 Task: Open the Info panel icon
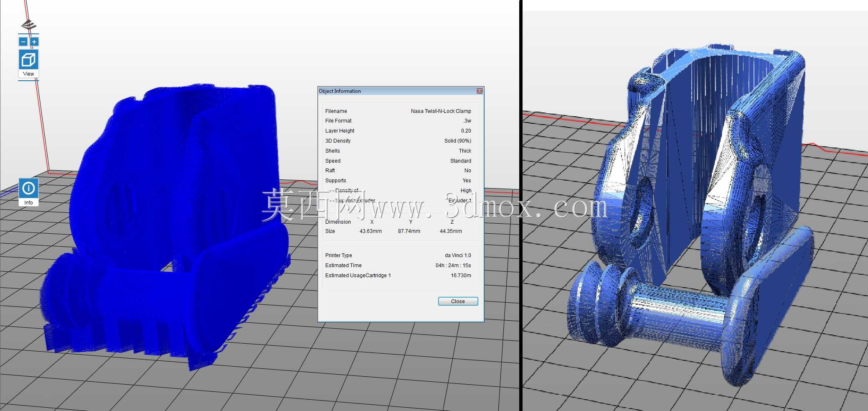(x=28, y=189)
